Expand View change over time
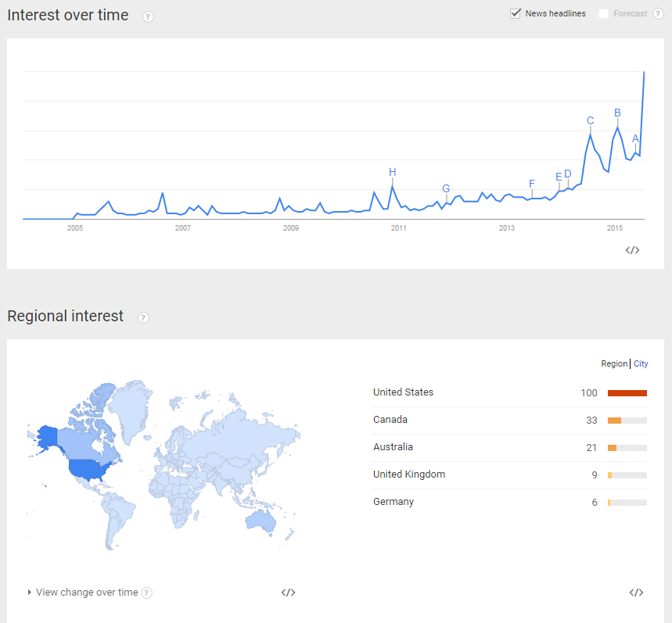 pos(83,593)
